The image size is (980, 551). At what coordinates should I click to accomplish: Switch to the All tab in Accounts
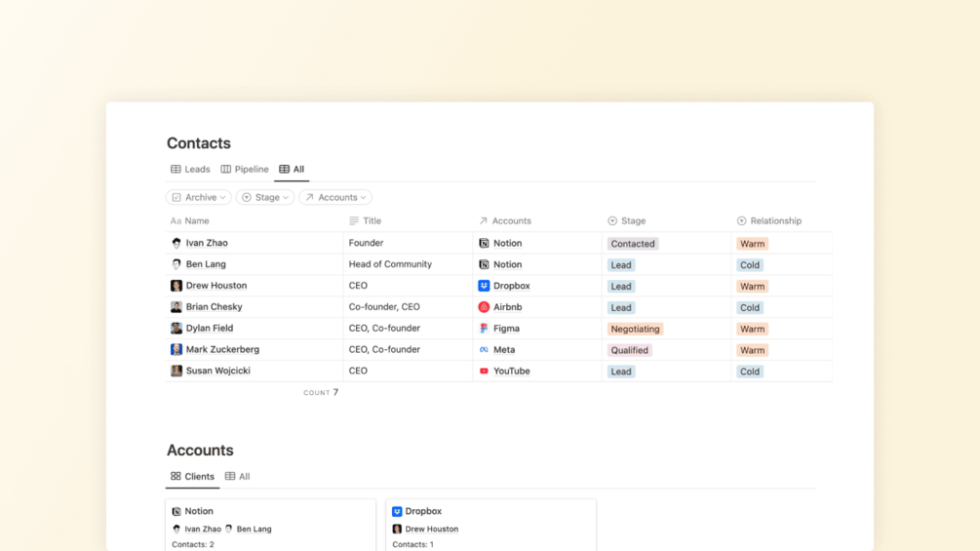click(238, 477)
